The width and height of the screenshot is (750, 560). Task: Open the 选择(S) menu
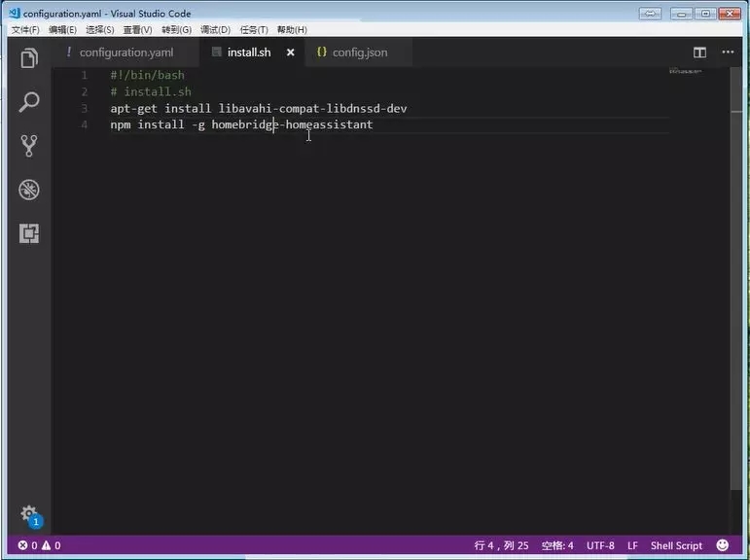100,30
